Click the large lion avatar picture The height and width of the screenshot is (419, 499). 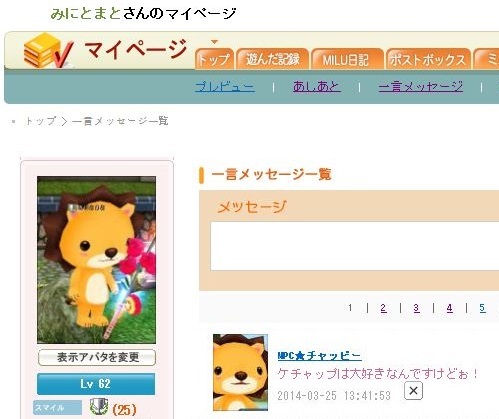pyautogui.click(x=96, y=260)
